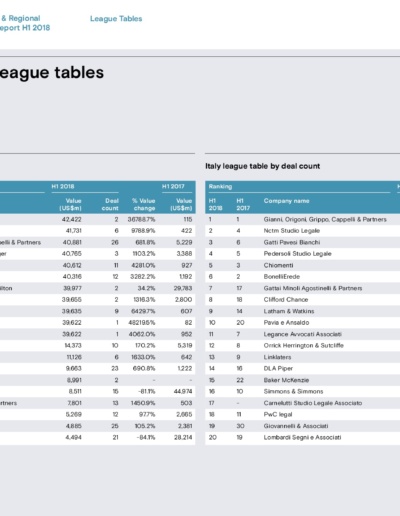Click the % Value change column header
Viewport: 400px width, 516px height.
[x=144, y=204]
